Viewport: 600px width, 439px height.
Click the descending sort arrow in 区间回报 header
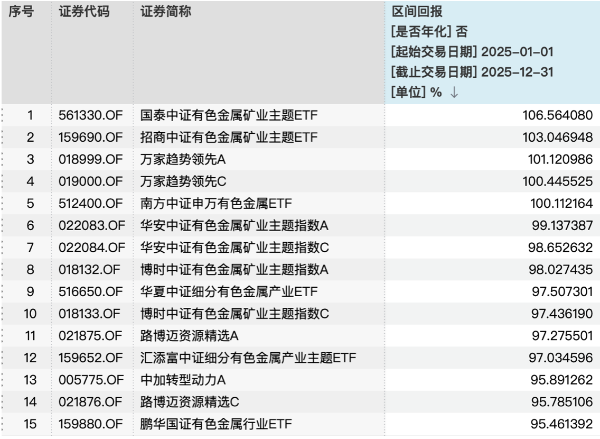(x=454, y=92)
